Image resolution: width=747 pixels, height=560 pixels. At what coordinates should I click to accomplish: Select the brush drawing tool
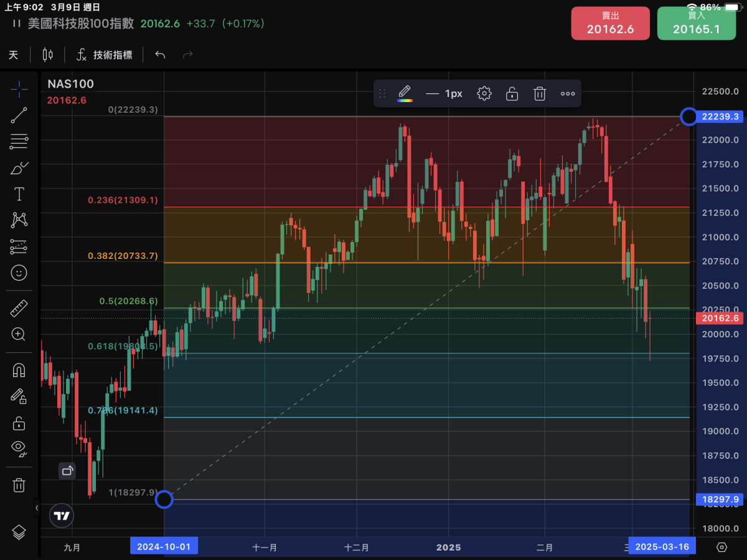pos(19,168)
